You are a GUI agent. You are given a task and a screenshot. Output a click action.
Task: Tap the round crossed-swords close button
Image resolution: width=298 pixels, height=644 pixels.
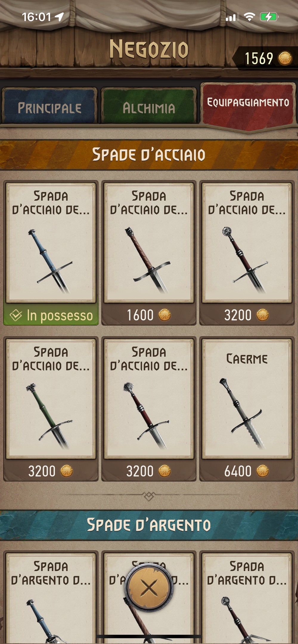149,587
